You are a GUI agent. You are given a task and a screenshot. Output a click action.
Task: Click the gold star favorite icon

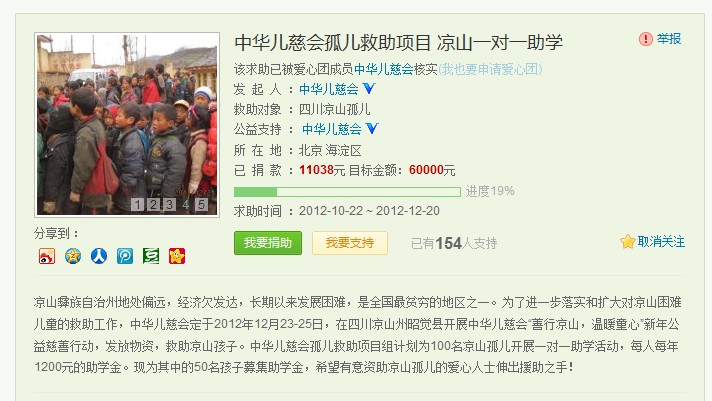[x=628, y=242]
